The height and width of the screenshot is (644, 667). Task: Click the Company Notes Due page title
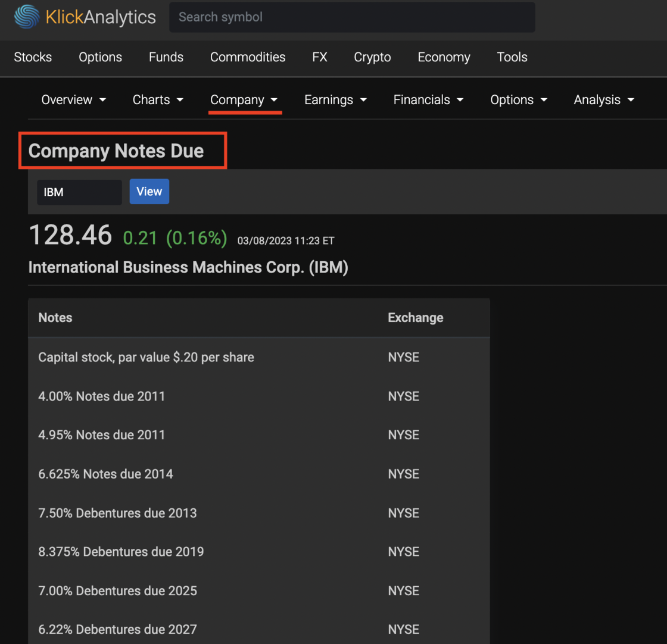pos(116,151)
